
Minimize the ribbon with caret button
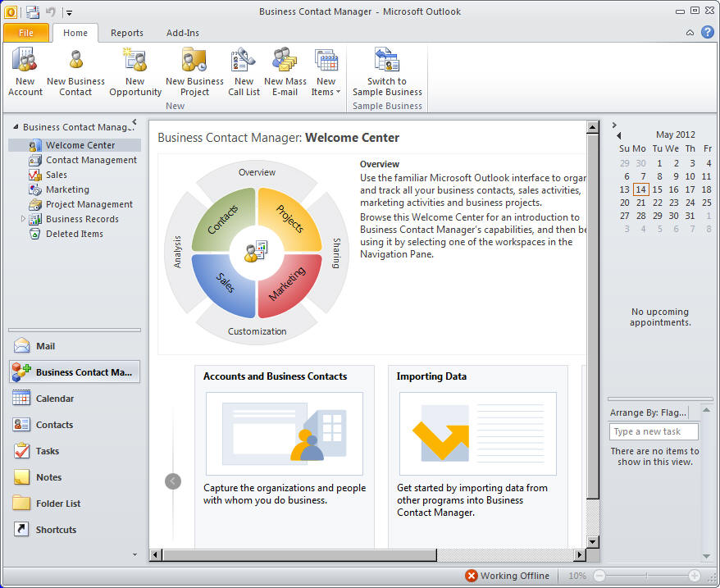(x=690, y=33)
